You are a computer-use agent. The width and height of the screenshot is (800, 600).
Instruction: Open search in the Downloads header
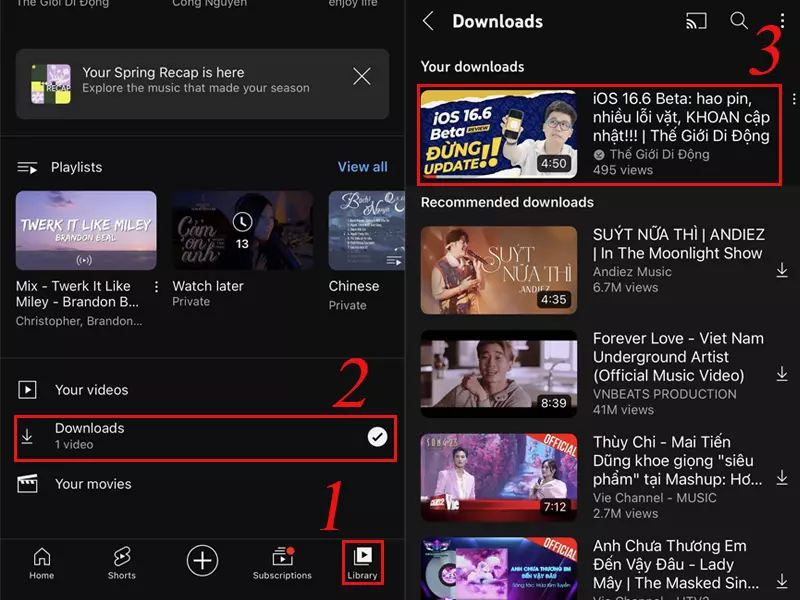(x=739, y=21)
